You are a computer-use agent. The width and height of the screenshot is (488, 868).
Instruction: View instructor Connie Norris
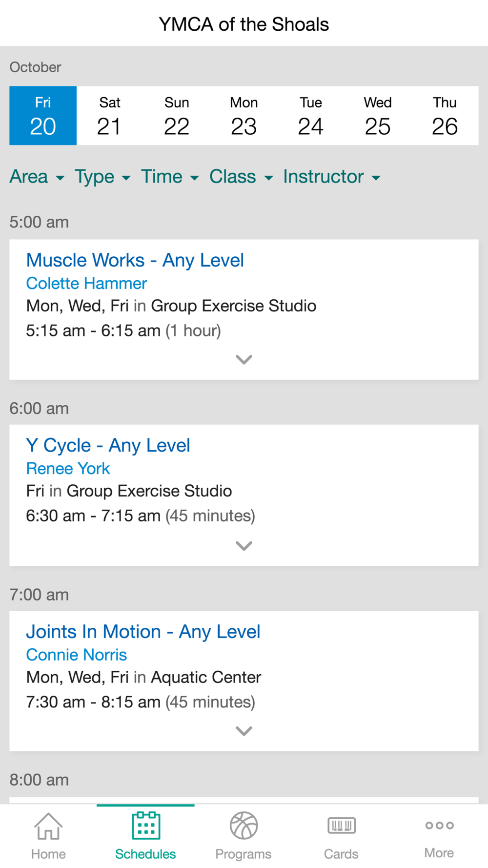click(x=77, y=655)
